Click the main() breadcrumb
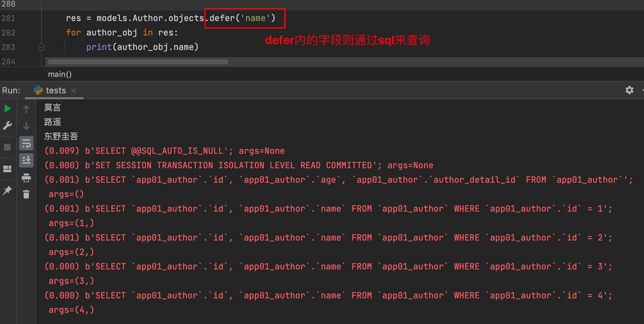The image size is (644, 324). click(x=59, y=74)
